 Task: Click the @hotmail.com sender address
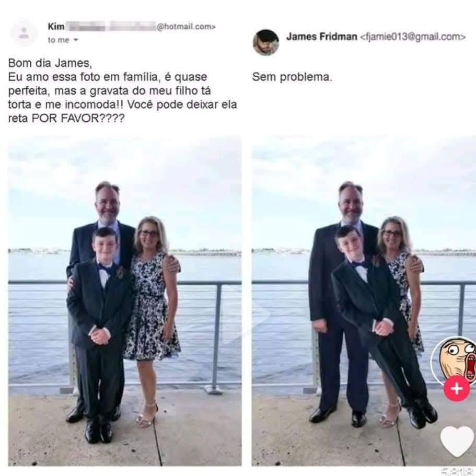pyautogui.click(x=186, y=27)
